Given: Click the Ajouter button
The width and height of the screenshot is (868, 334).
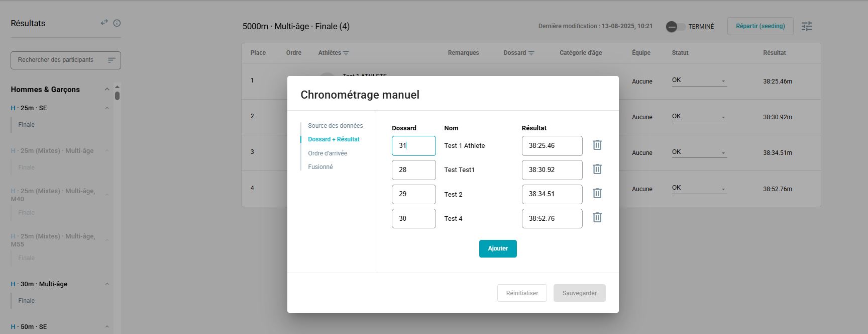Looking at the screenshot, I should tap(498, 248).
